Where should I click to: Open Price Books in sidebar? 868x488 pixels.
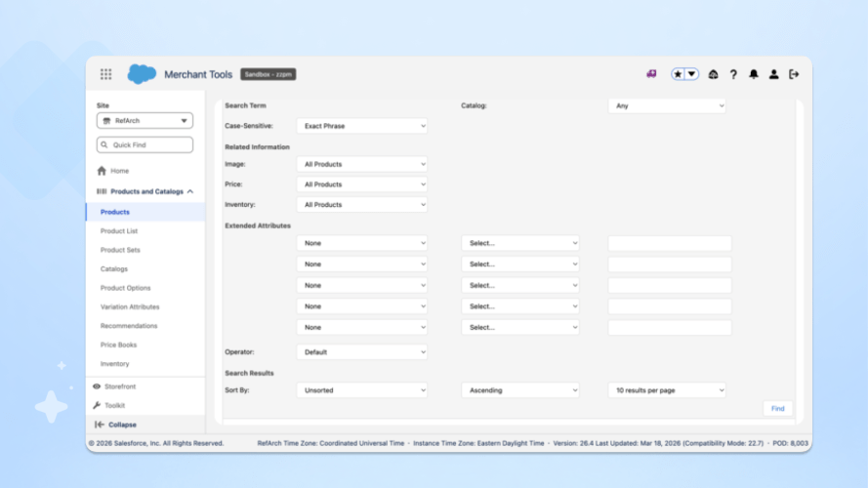point(118,345)
